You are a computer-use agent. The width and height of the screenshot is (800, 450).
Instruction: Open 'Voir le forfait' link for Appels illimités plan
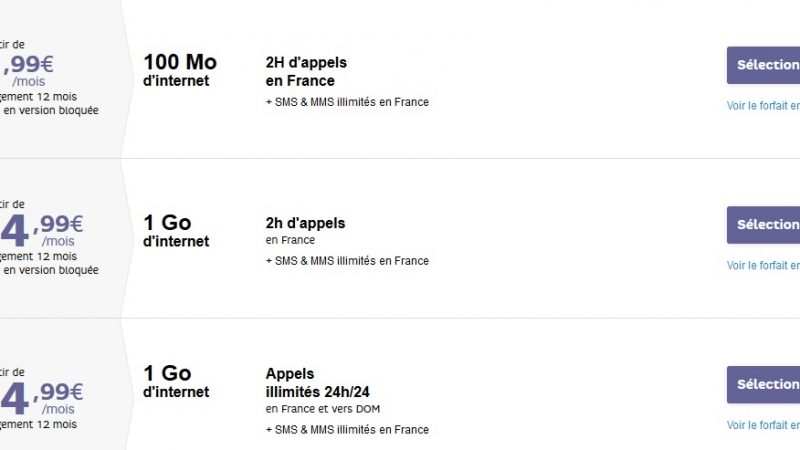coord(763,425)
